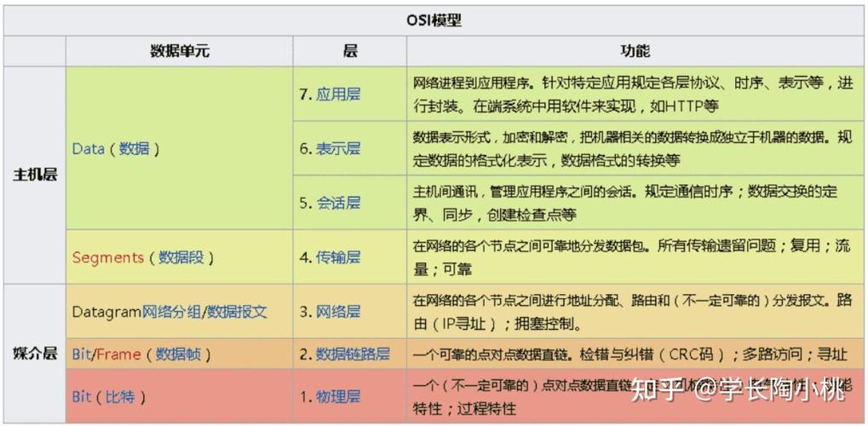Open the 会话层 link in layer 5 row
The height and width of the screenshot is (426, 868).
(338, 203)
